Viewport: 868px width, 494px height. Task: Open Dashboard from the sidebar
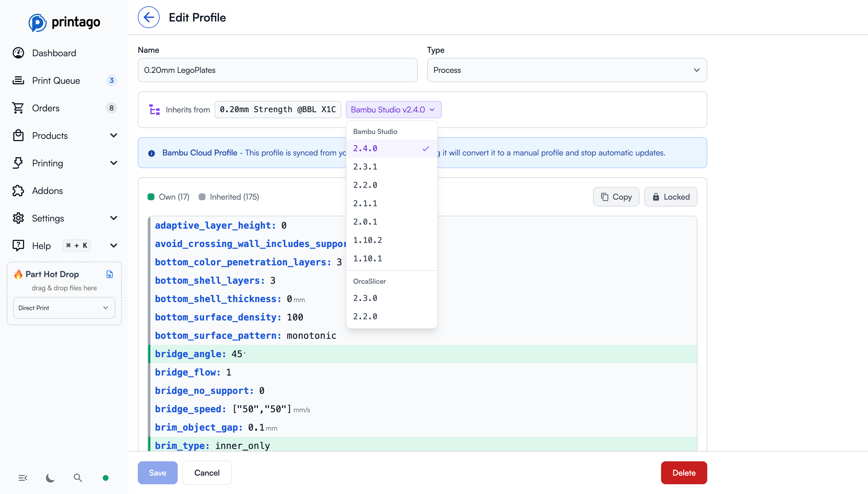54,53
